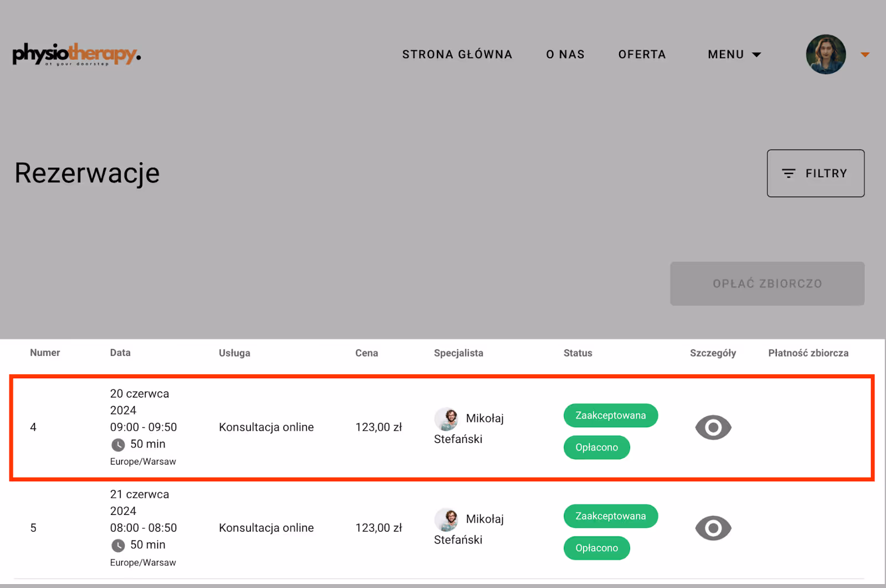
Task: Open the O NAS page
Action: click(x=565, y=54)
